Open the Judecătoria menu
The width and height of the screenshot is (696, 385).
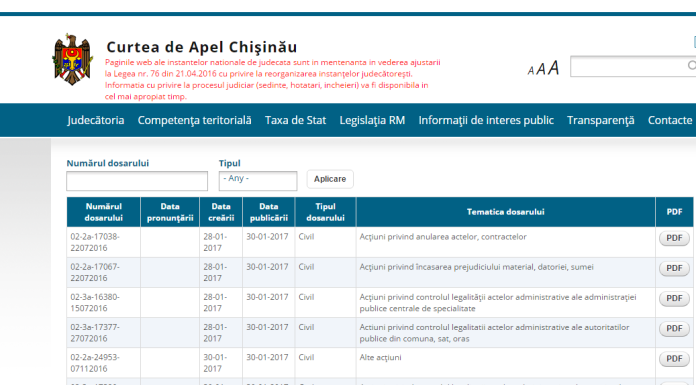[95, 120]
